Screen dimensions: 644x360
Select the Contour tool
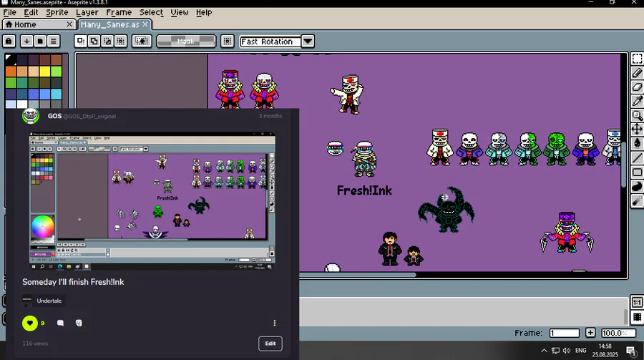coord(637,186)
